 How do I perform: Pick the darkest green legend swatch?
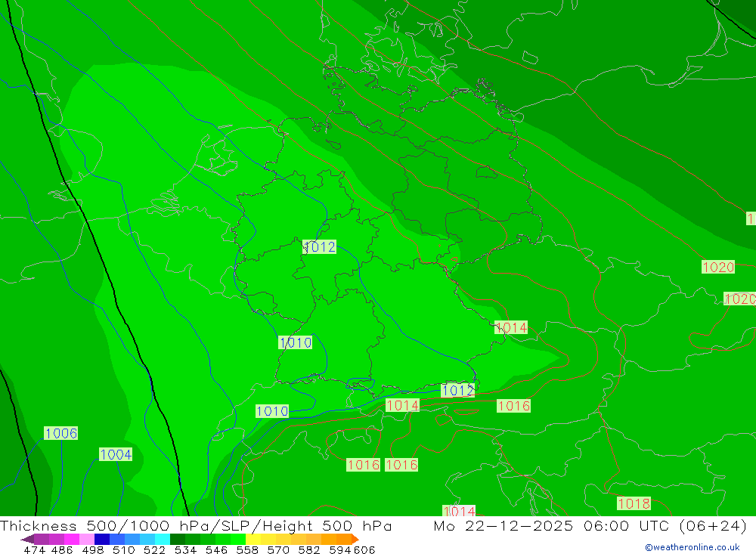[x=178, y=539]
